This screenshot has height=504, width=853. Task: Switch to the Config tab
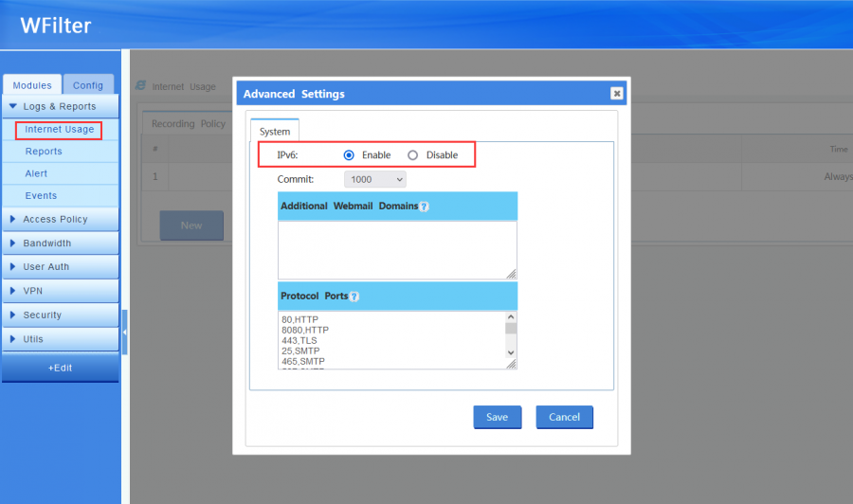[x=88, y=85]
